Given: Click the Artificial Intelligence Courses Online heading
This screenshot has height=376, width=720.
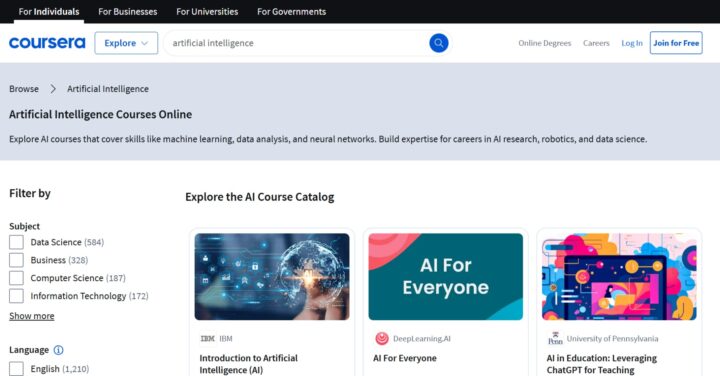Looking at the screenshot, I should click(101, 114).
